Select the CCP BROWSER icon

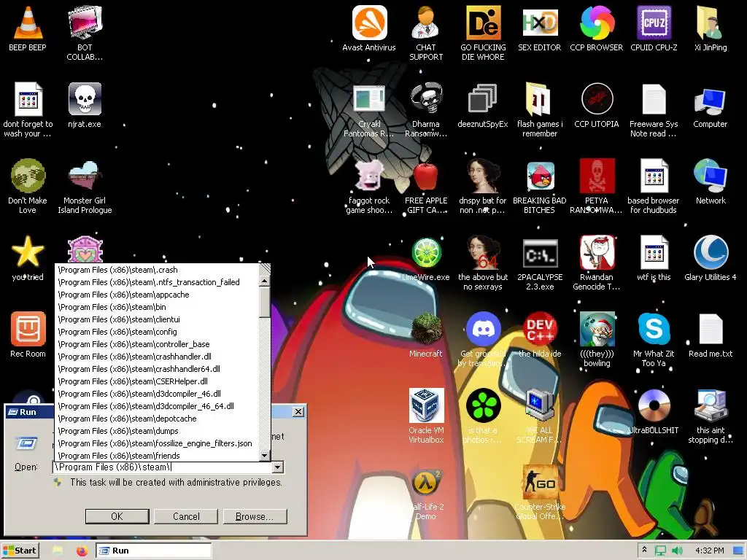click(x=597, y=23)
